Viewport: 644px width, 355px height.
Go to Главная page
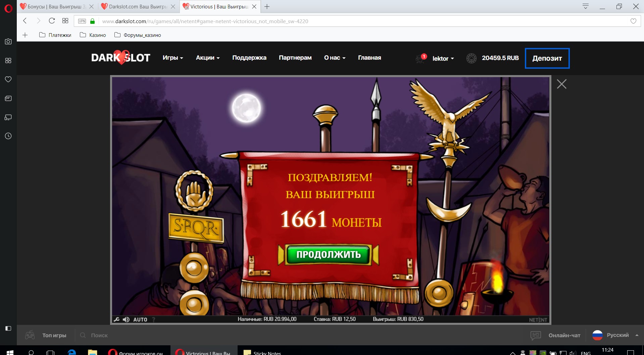coord(369,58)
